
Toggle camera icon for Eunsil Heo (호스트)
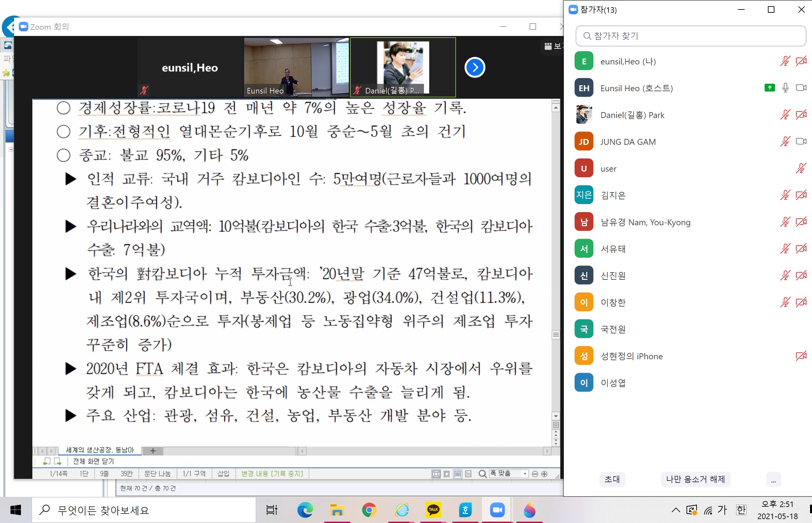pyautogui.click(x=801, y=88)
